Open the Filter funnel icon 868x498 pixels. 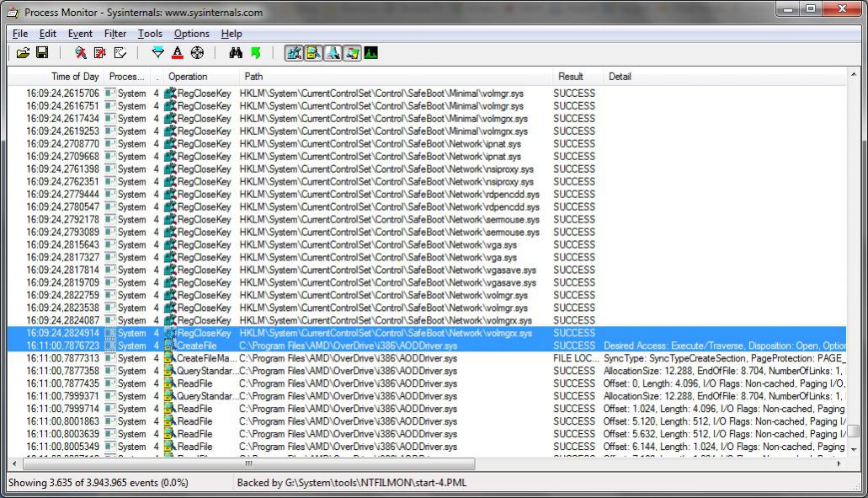point(157,53)
